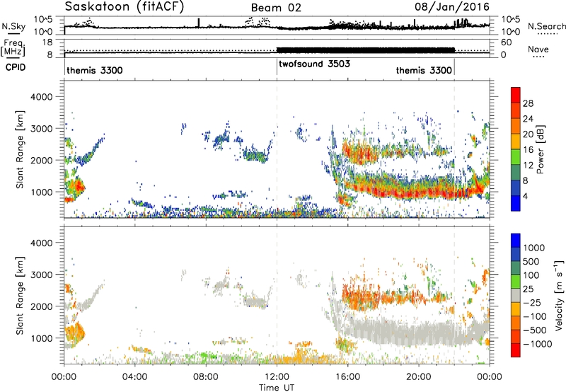Click the "Beam 02" label
The width and height of the screenshot is (566, 392).
pos(276,8)
